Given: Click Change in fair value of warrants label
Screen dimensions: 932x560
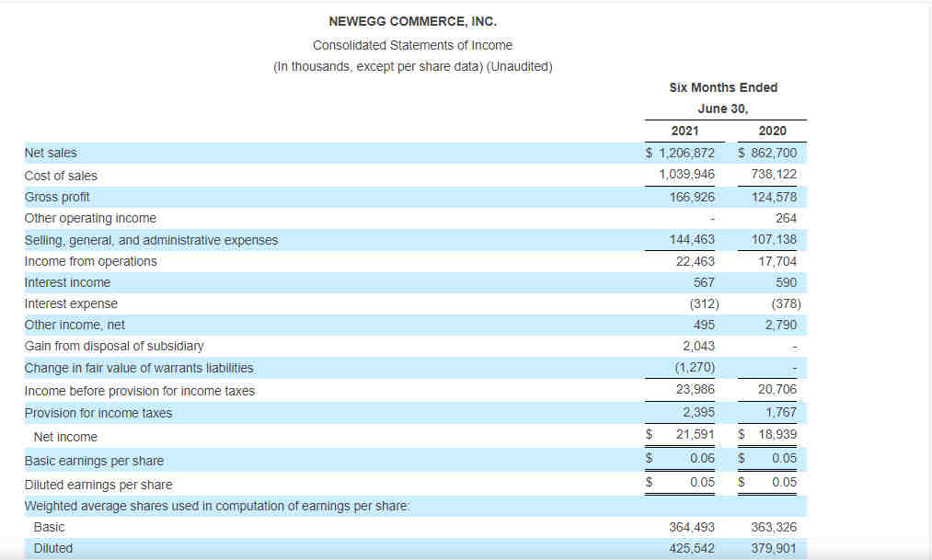Looking at the screenshot, I should [x=139, y=368].
